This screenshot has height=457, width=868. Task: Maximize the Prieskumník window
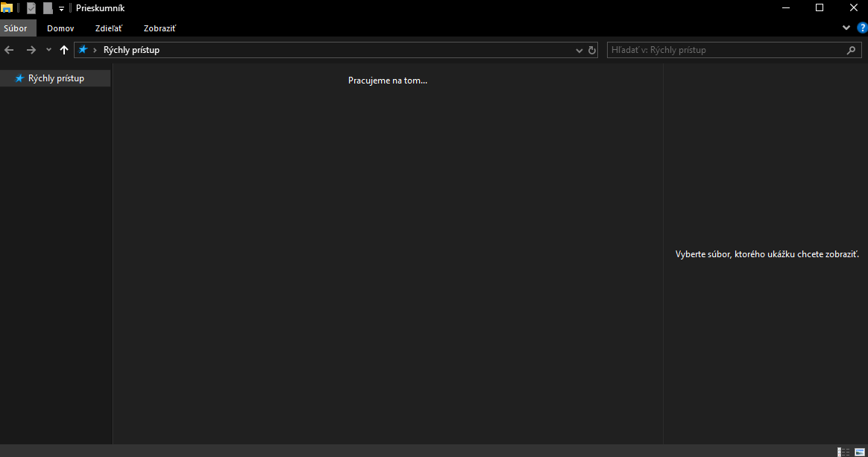(x=820, y=7)
